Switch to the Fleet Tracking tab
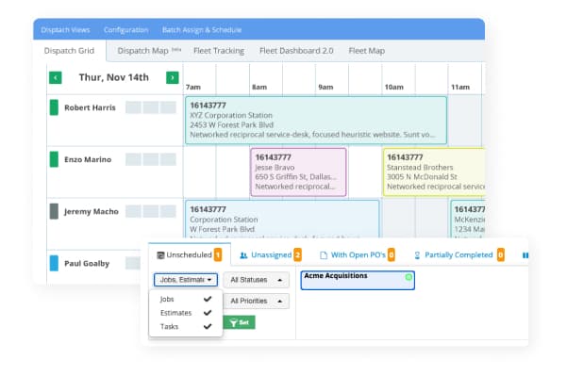The image size is (567, 392). coord(221,51)
